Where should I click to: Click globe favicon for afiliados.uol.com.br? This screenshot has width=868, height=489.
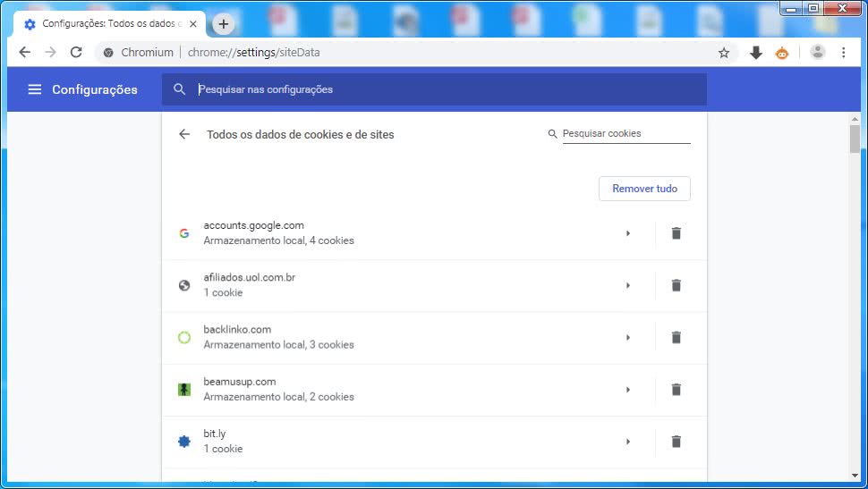(184, 285)
